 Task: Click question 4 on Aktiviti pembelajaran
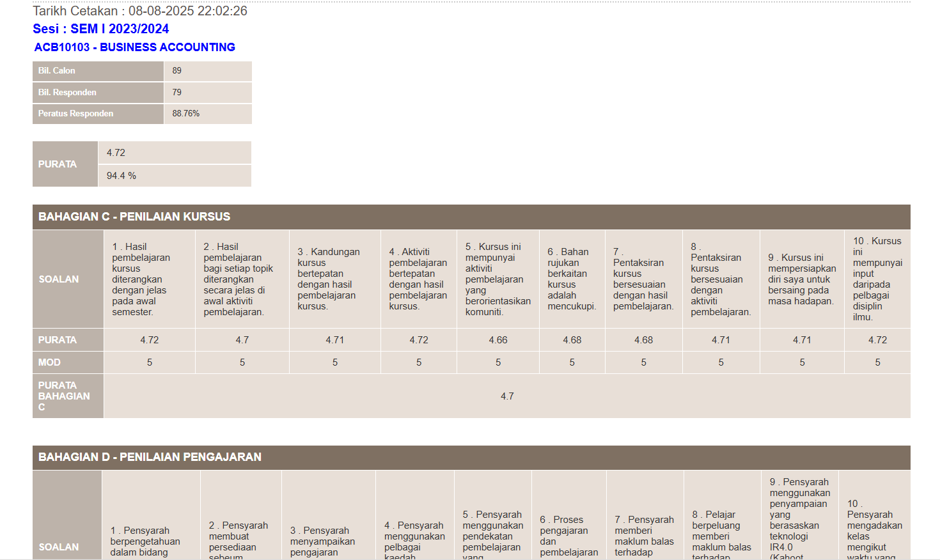pyautogui.click(x=418, y=279)
